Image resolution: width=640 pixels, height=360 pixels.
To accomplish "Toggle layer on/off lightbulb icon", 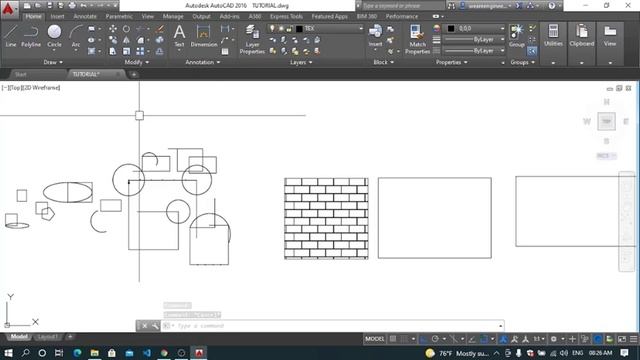I will 272,29.
